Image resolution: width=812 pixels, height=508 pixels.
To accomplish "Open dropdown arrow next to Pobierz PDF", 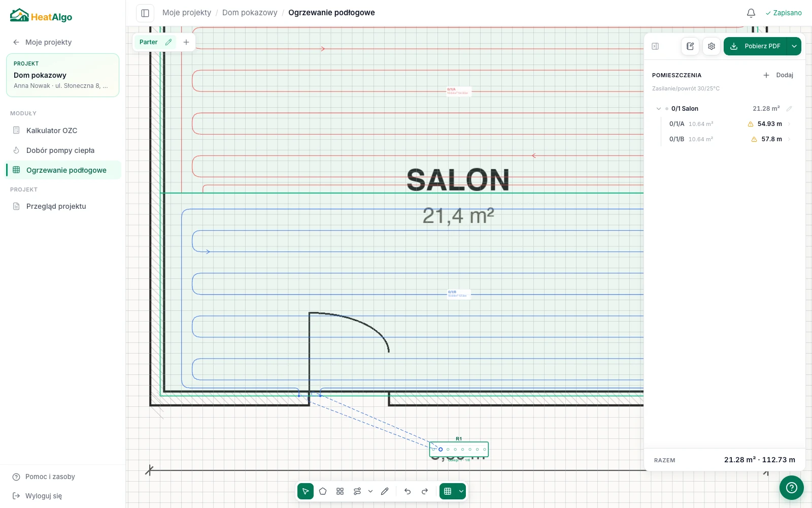I will coord(794,46).
